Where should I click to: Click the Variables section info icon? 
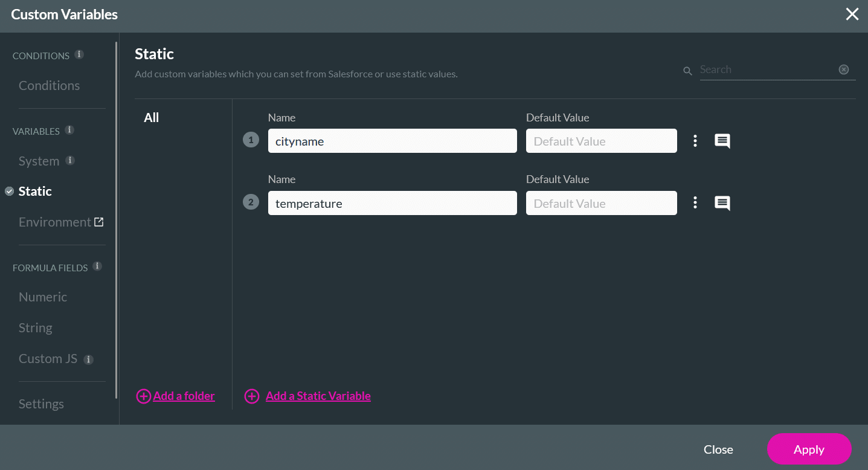pyautogui.click(x=68, y=129)
